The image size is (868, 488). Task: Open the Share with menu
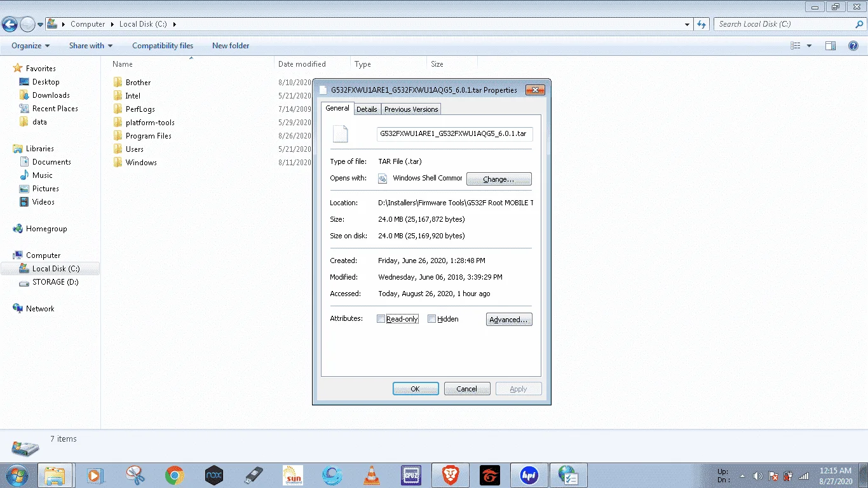click(91, 46)
